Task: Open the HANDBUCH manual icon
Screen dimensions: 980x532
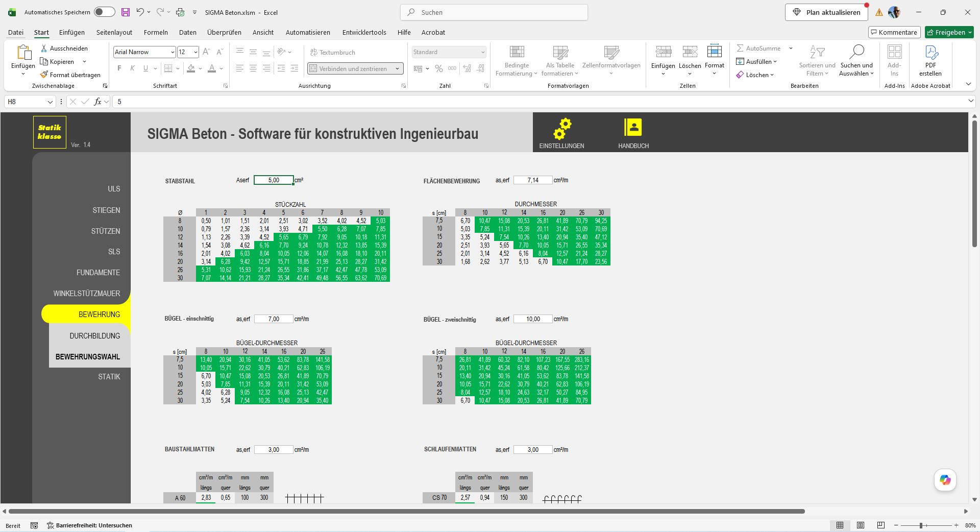Action: point(633,127)
